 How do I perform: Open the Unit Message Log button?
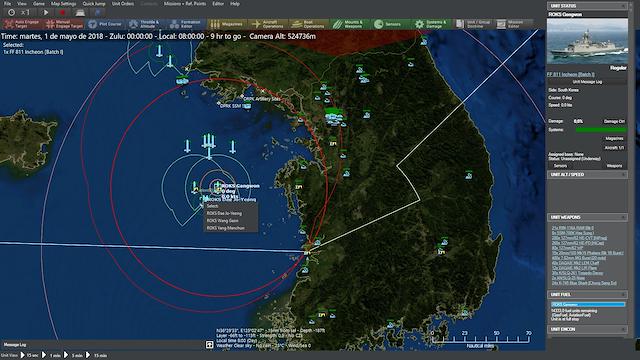587,82
